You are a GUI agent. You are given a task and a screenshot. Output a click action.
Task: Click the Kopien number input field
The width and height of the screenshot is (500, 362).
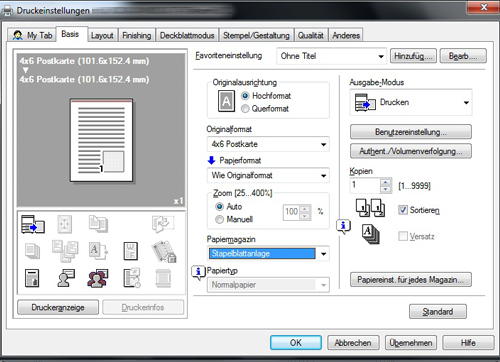(365, 185)
